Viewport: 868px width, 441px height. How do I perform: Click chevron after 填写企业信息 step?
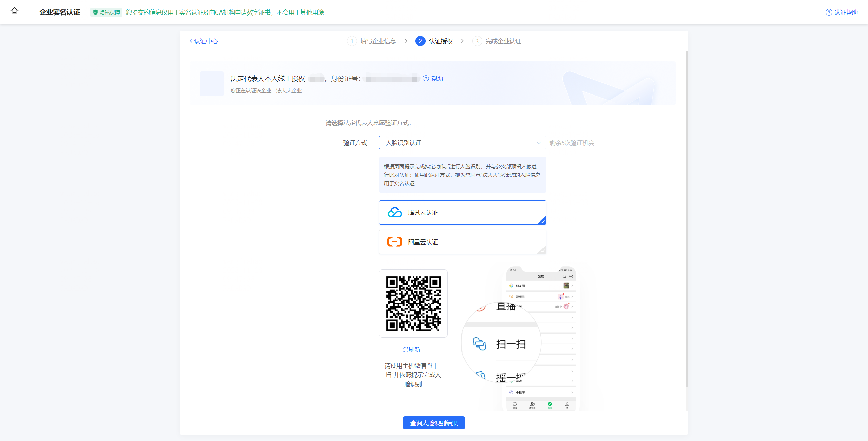click(x=406, y=41)
